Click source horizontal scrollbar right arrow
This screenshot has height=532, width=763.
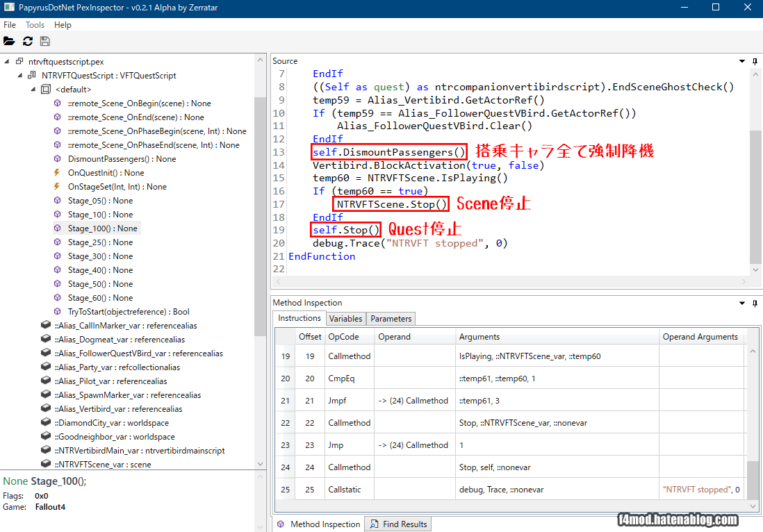744,281
